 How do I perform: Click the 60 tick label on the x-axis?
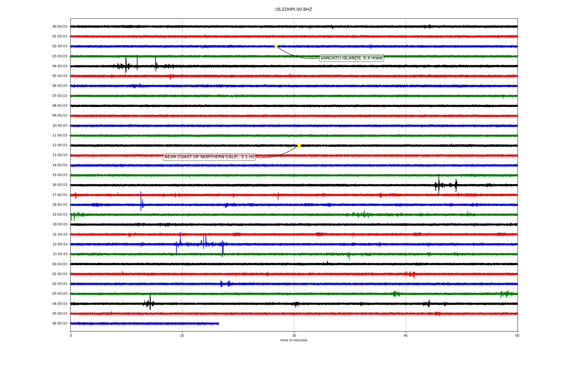[517, 335]
